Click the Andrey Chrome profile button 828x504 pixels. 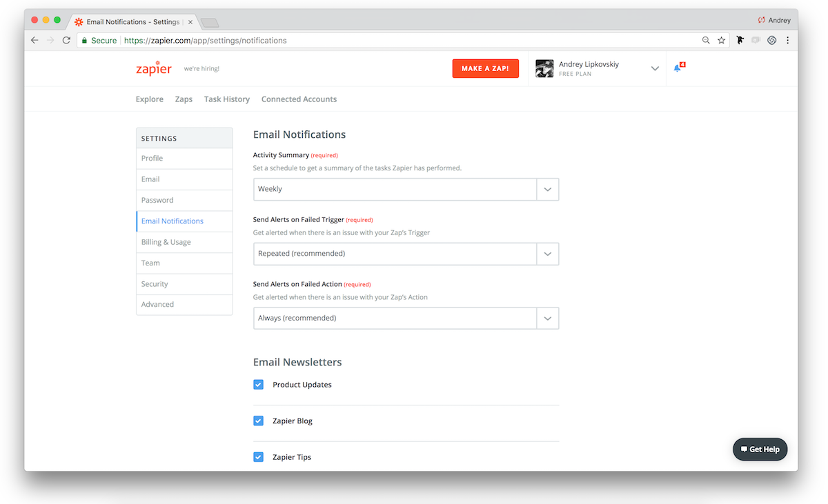tap(774, 21)
